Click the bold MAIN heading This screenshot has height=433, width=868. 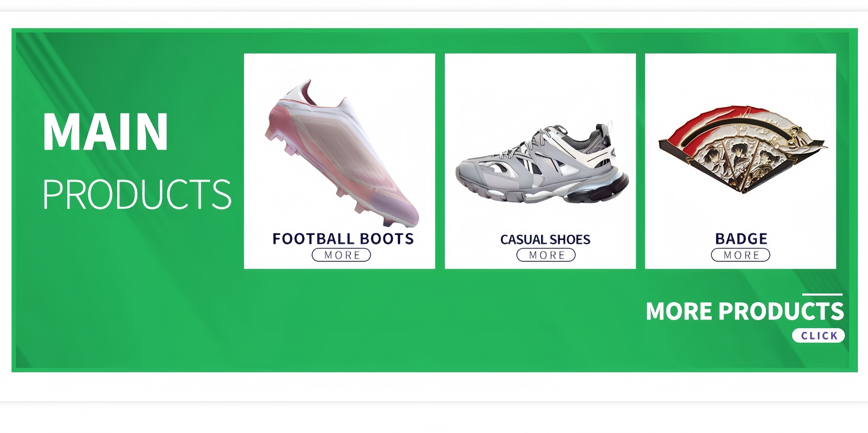[105, 132]
